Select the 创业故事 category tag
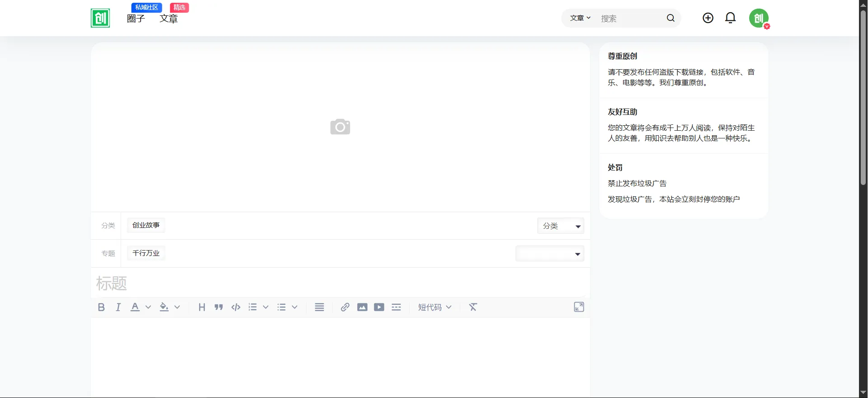 pyautogui.click(x=146, y=225)
